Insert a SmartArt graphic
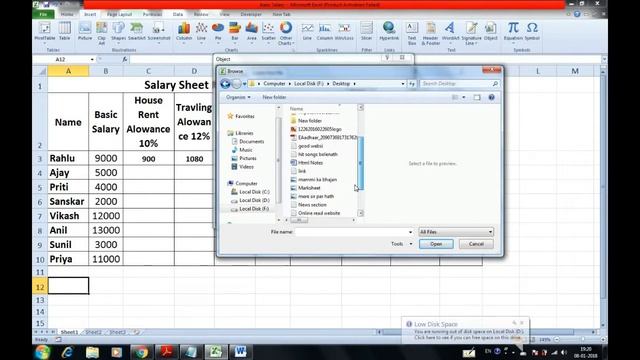Image resolution: width=640 pixels, height=360 pixels. click(x=137, y=31)
